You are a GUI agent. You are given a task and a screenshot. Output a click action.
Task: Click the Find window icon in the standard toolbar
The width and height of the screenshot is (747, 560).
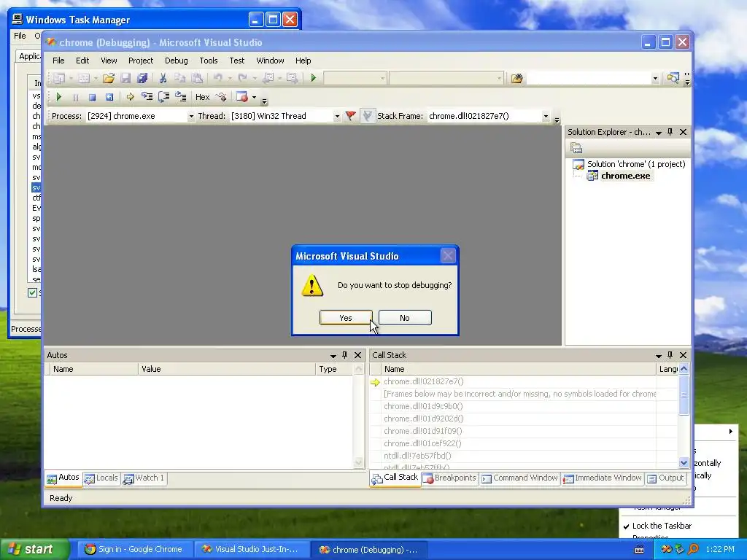tap(673, 78)
